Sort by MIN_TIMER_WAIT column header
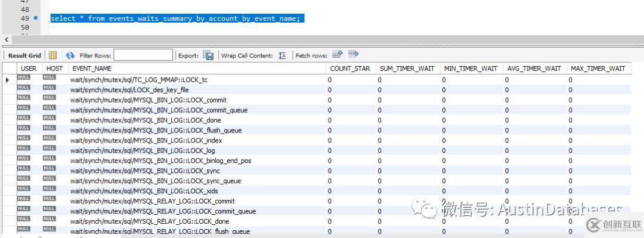644x238 pixels. (470, 69)
